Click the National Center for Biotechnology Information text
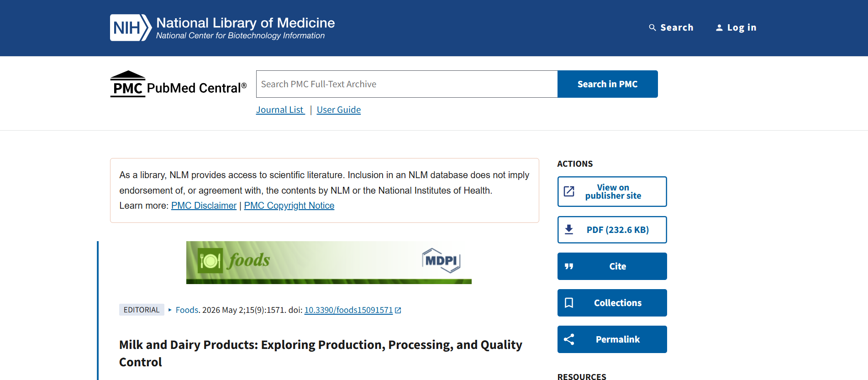 point(240,36)
